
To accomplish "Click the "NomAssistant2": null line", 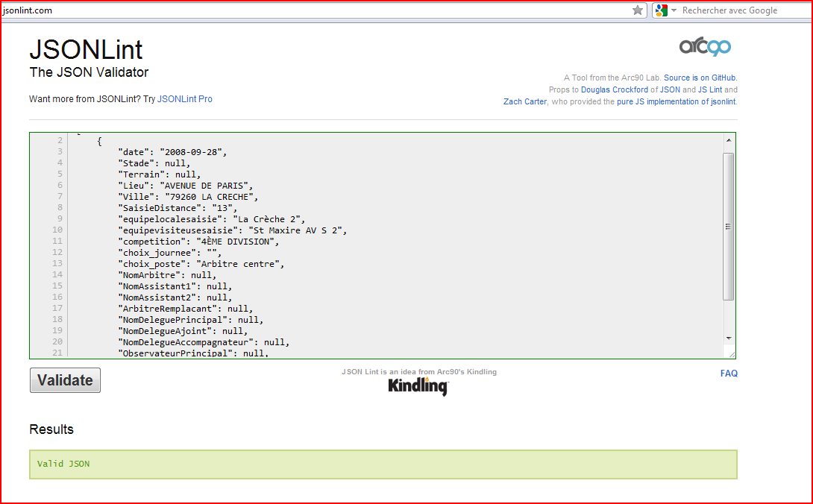I will click(175, 297).
